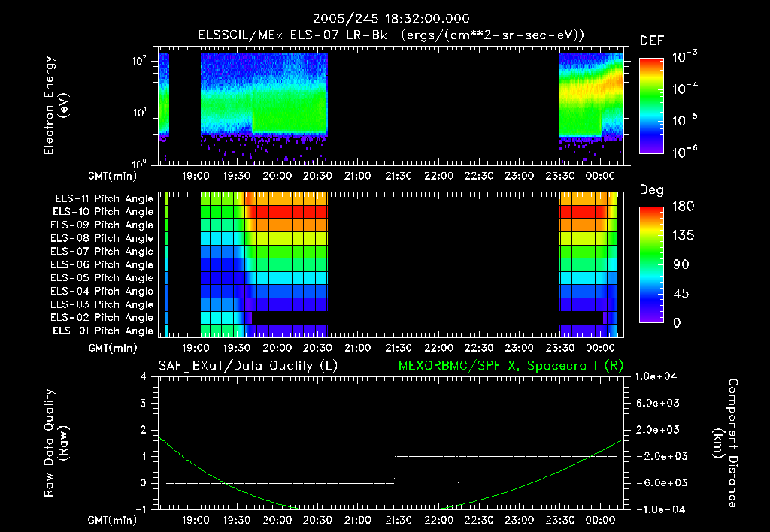
Task: Click the white data quality line at level 0
Action: [x=280, y=483]
